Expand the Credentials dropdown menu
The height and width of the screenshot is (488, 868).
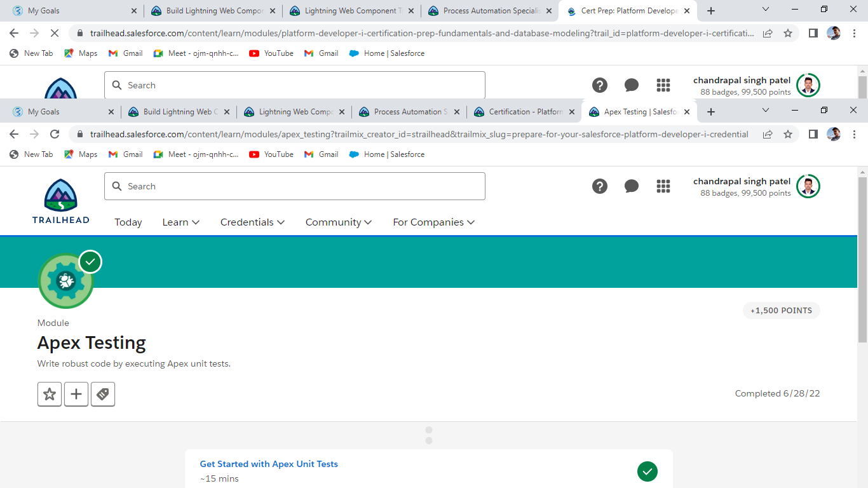[252, 222]
